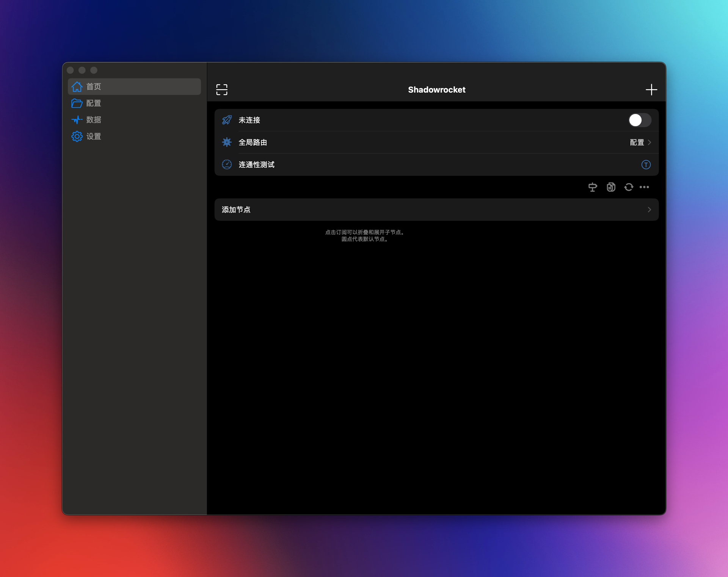Click the rocket icon next to 未连接
This screenshot has height=577, width=728.
(x=227, y=120)
